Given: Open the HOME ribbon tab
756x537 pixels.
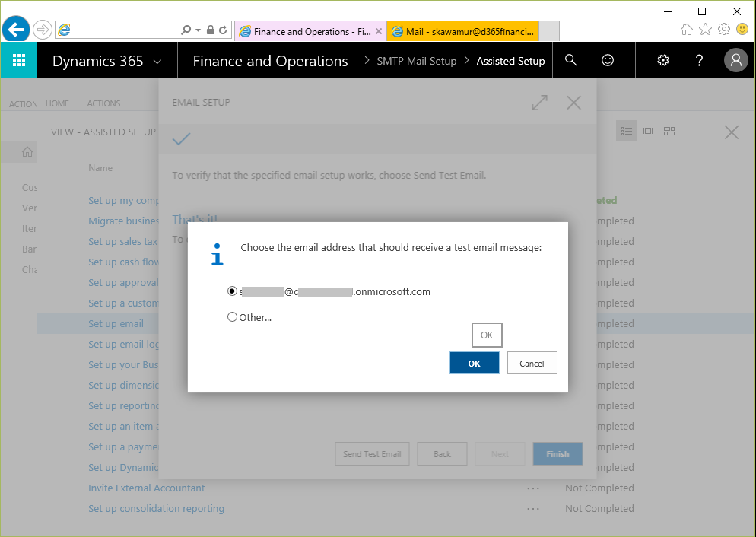Looking at the screenshot, I should (x=57, y=103).
